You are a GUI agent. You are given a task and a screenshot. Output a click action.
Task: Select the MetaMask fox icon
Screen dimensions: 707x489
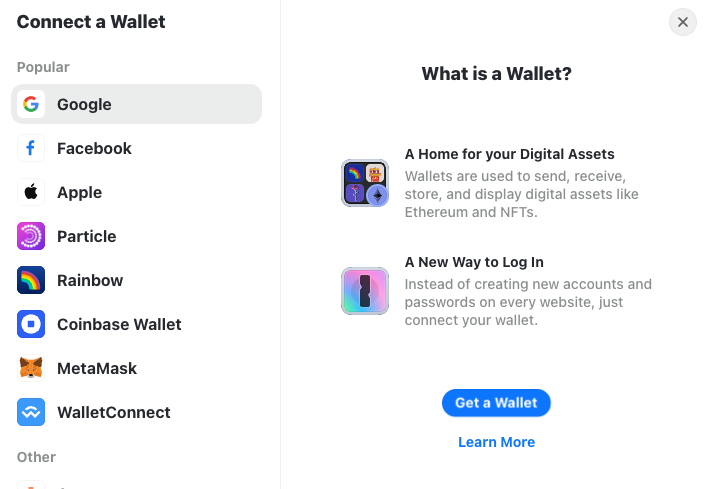pos(31,368)
